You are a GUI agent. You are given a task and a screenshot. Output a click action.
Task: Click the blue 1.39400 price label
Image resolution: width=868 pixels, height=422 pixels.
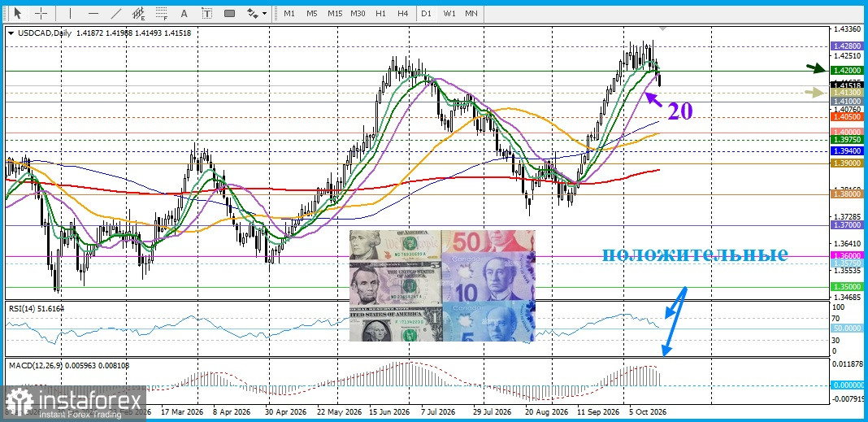847,150
